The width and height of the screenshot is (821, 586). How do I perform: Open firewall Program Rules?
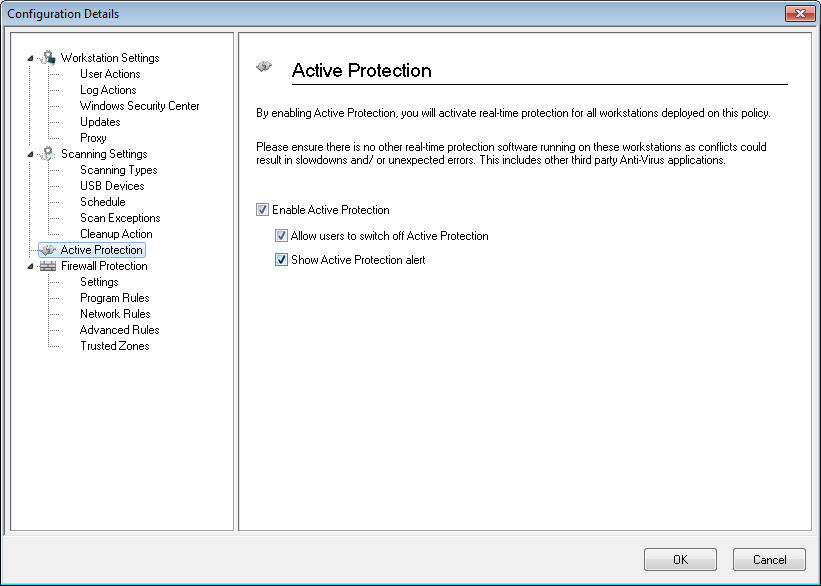click(x=115, y=298)
